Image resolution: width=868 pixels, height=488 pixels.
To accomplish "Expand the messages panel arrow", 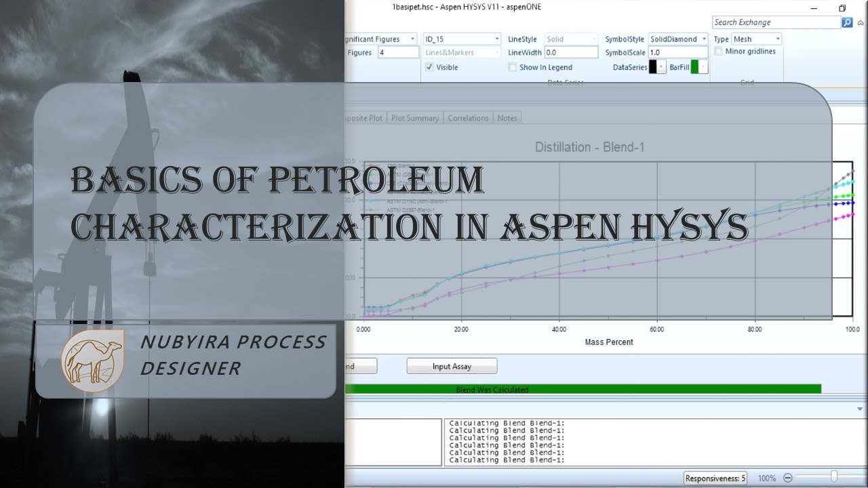I will pyautogui.click(x=860, y=409).
